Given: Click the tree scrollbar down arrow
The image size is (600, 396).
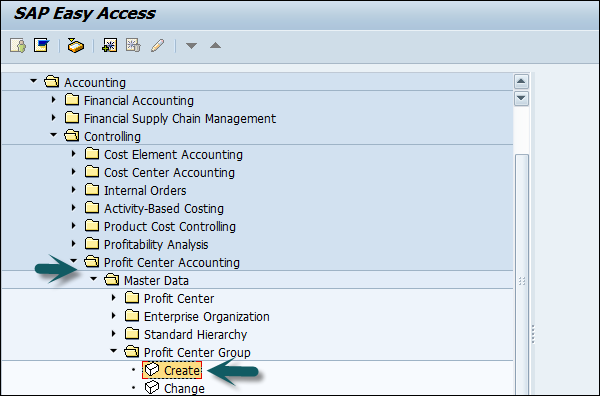Looking at the screenshot, I should (x=521, y=98).
